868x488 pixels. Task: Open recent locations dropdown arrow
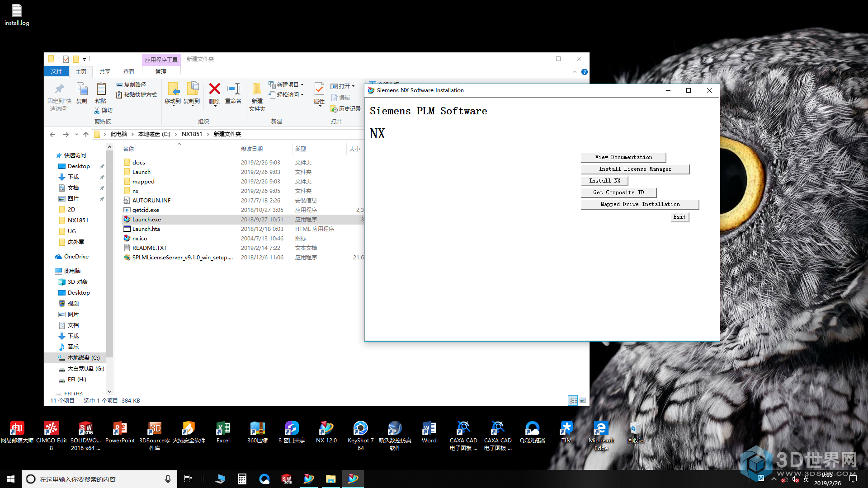[x=76, y=134]
